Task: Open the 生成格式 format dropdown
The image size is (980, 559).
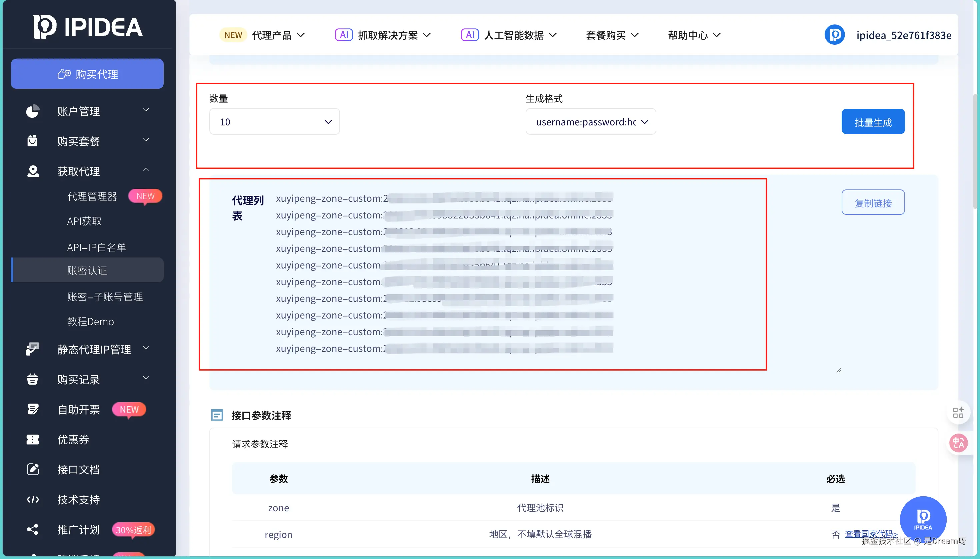Action: click(591, 122)
